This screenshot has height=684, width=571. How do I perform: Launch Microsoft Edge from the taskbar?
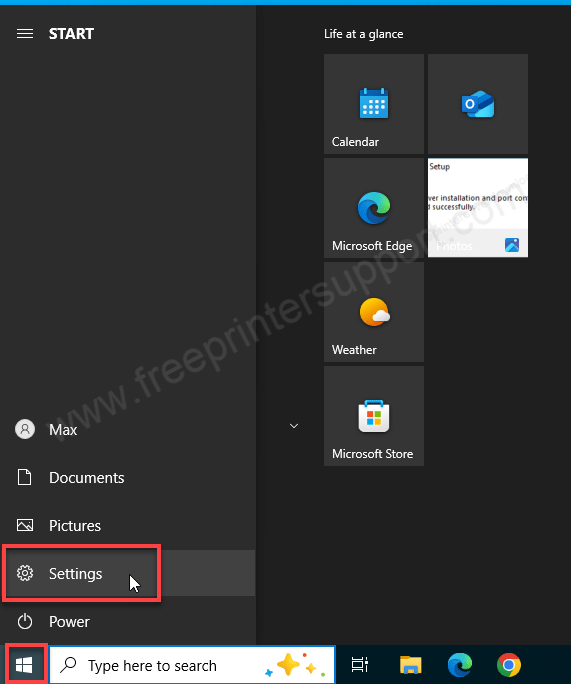(460, 665)
